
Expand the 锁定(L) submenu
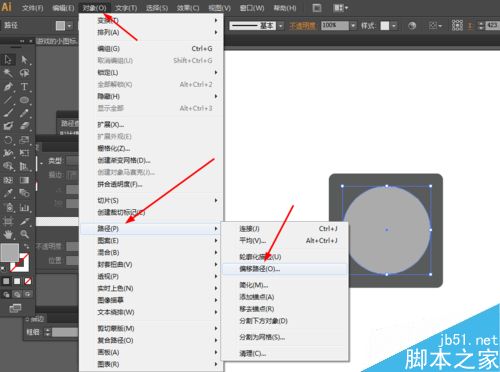[x=151, y=72]
